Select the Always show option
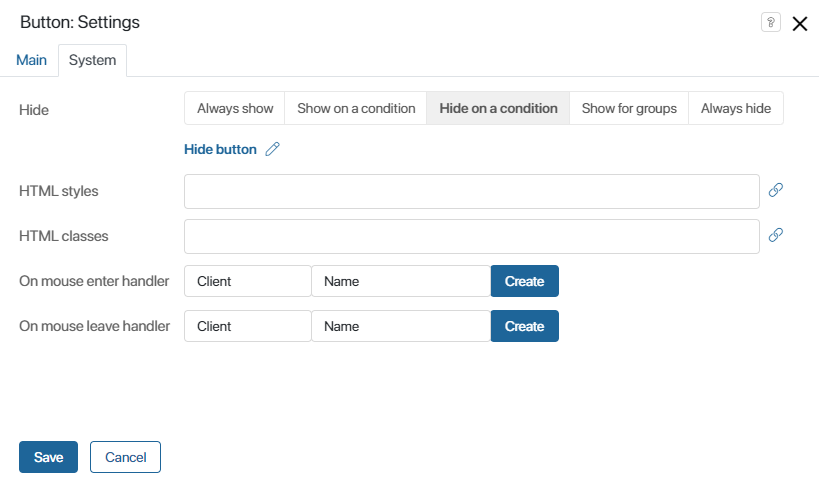This screenshot has height=480, width=819. 235,108
